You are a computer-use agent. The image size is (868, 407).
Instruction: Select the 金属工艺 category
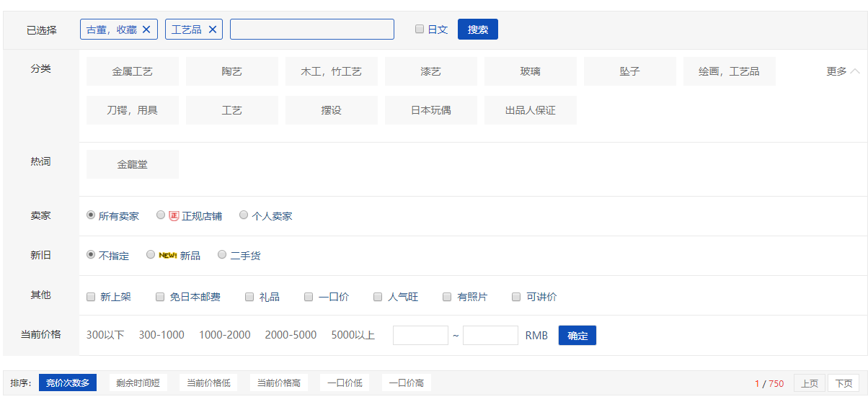133,71
